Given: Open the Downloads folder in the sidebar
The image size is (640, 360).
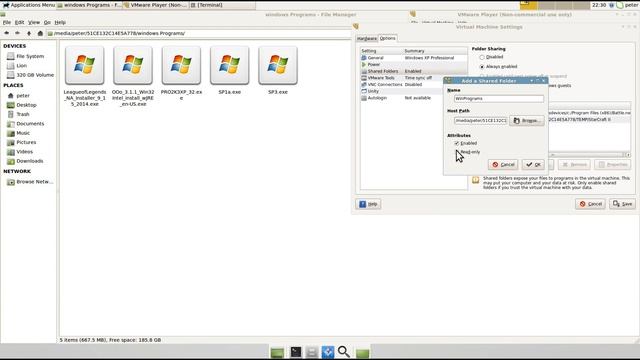Looking at the screenshot, I should (x=25, y=161).
